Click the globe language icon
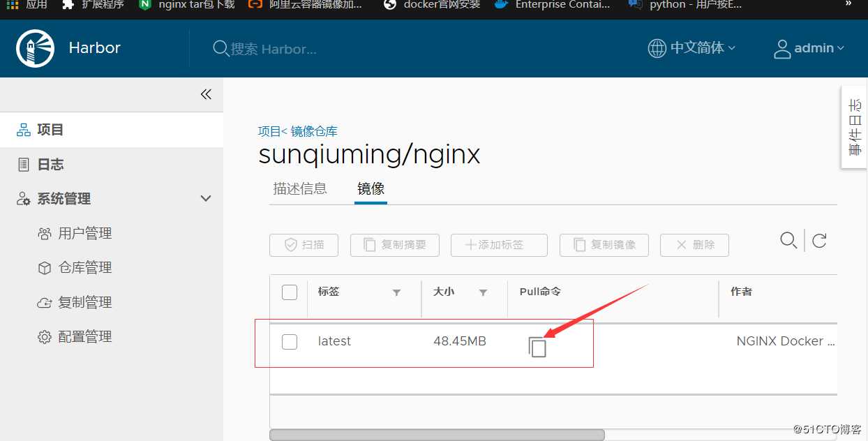 pyautogui.click(x=657, y=48)
